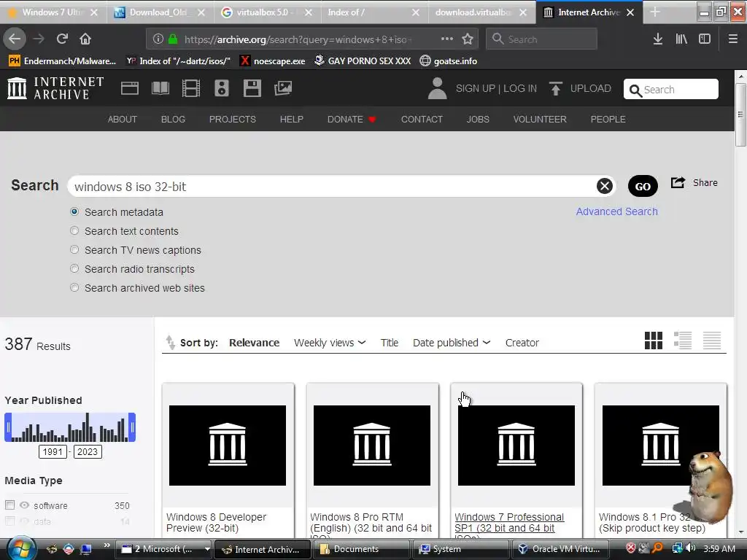Screen dimensions: 747x560
Task: Open the Web archive icon in Internet Archive header
Action: click(130, 88)
